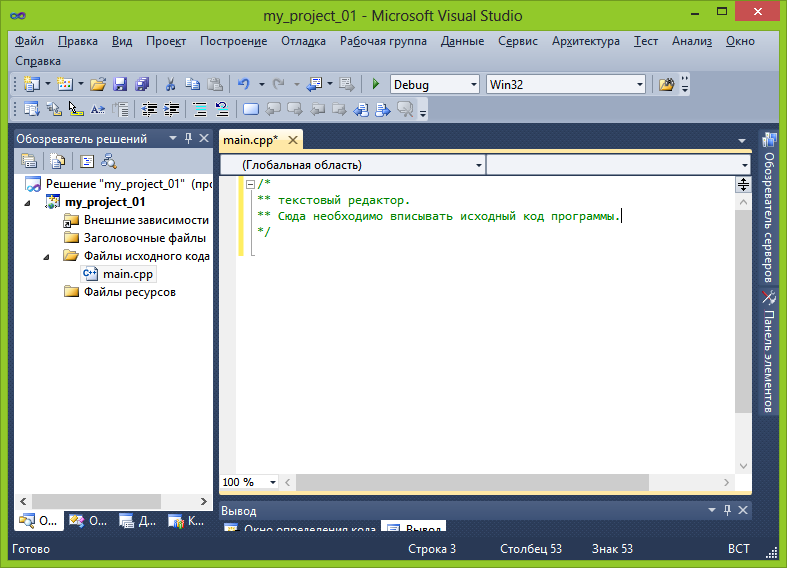
Task: Open the Undo history dropdown arrow
Action: pos(261,84)
